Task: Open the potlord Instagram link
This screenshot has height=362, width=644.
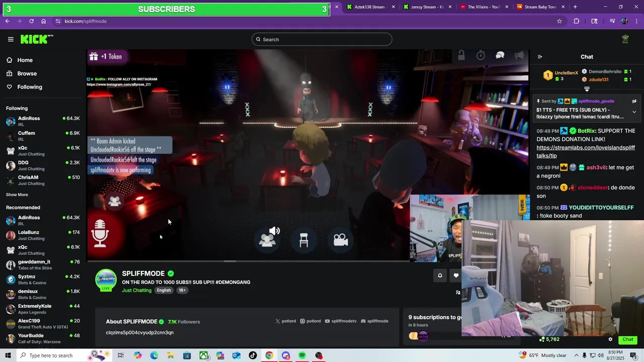Action: pyautogui.click(x=310, y=321)
